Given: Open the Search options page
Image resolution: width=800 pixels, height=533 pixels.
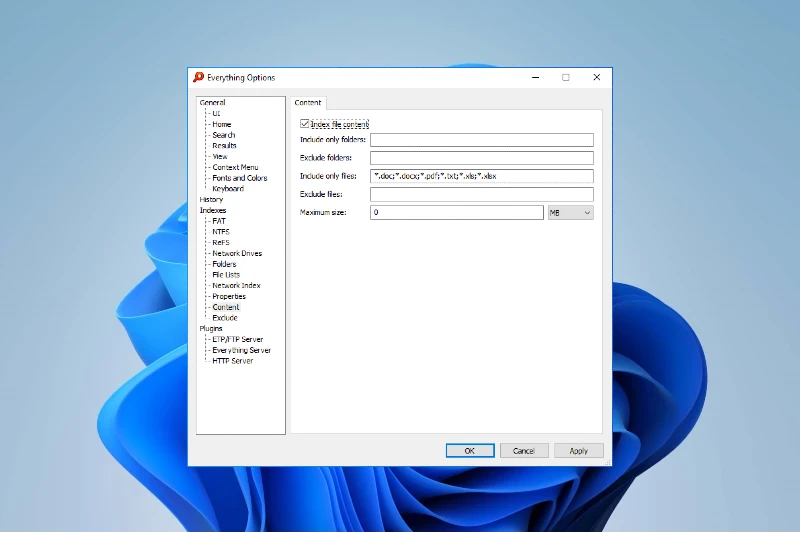Looking at the screenshot, I should pos(223,135).
